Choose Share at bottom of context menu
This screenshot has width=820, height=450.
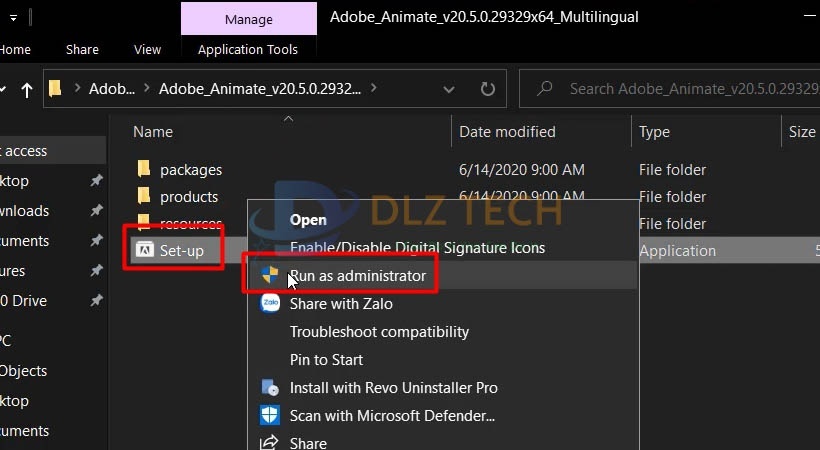pos(308,443)
